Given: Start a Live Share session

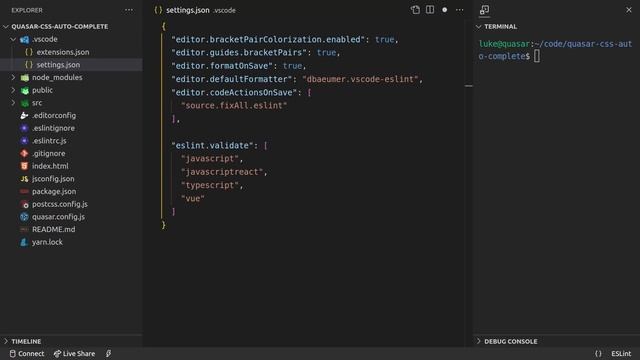Looking at the screenshot, I should pos(74,353).
